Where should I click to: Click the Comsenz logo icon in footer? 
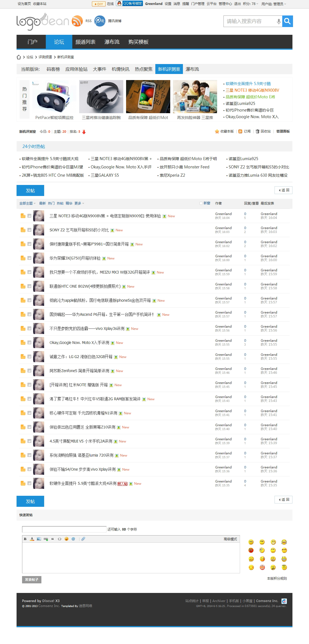(284, 601)
